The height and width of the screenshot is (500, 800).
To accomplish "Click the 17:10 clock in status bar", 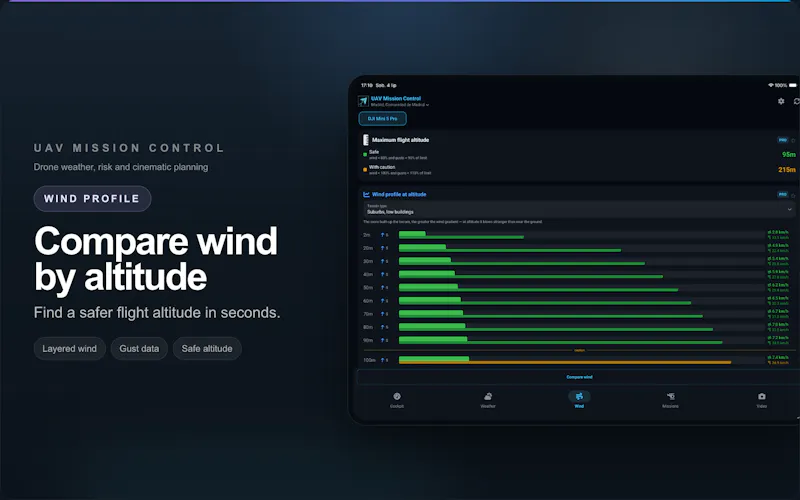I will pyautogui.click(x=367, y=85).
